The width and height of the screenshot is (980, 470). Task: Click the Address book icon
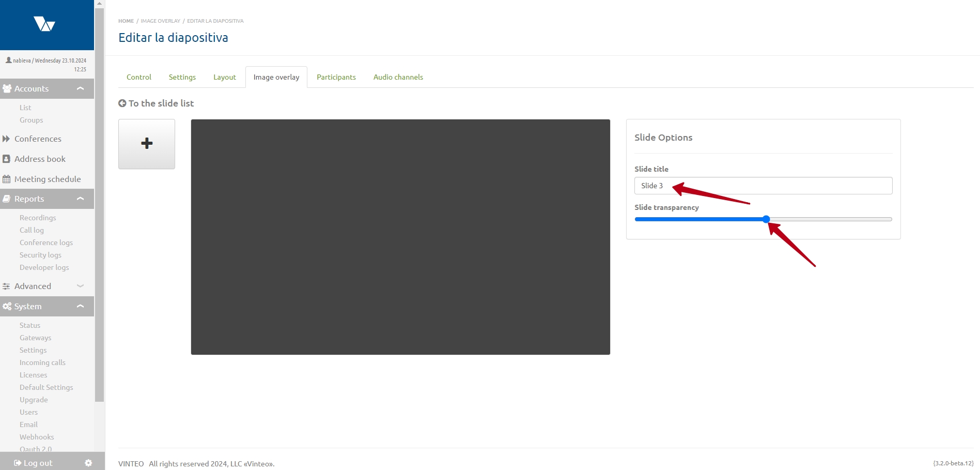tap(6, 159)
